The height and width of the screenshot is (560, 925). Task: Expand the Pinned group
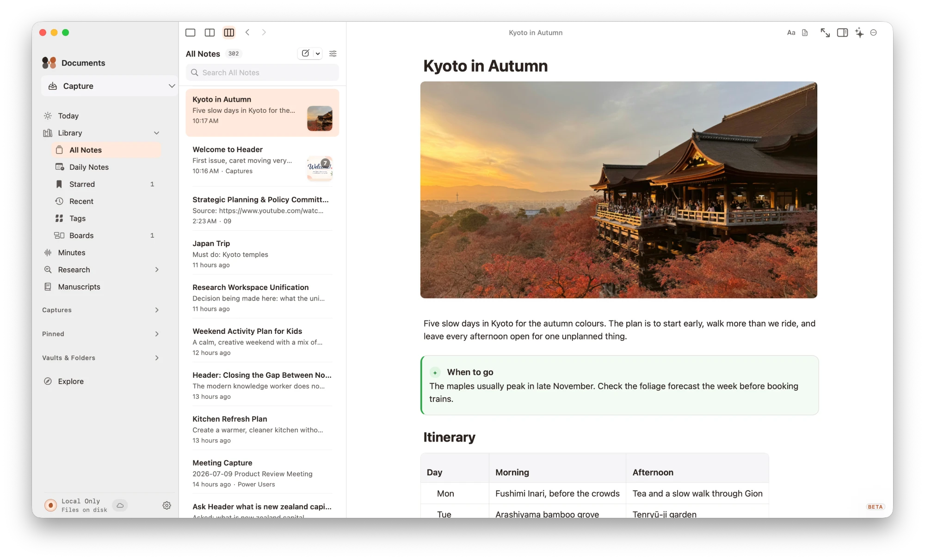(x=157, y=334)
